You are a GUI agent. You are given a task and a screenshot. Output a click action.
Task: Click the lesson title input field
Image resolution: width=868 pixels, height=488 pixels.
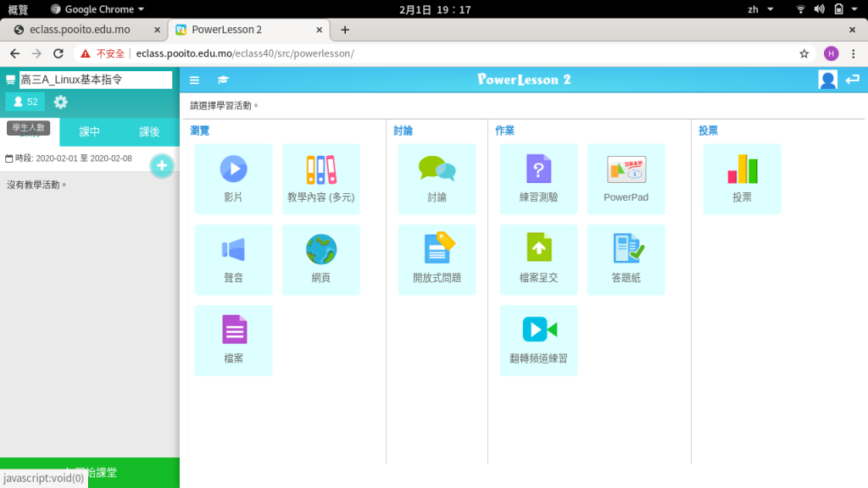pyautogui.click(x=95, y=80)
